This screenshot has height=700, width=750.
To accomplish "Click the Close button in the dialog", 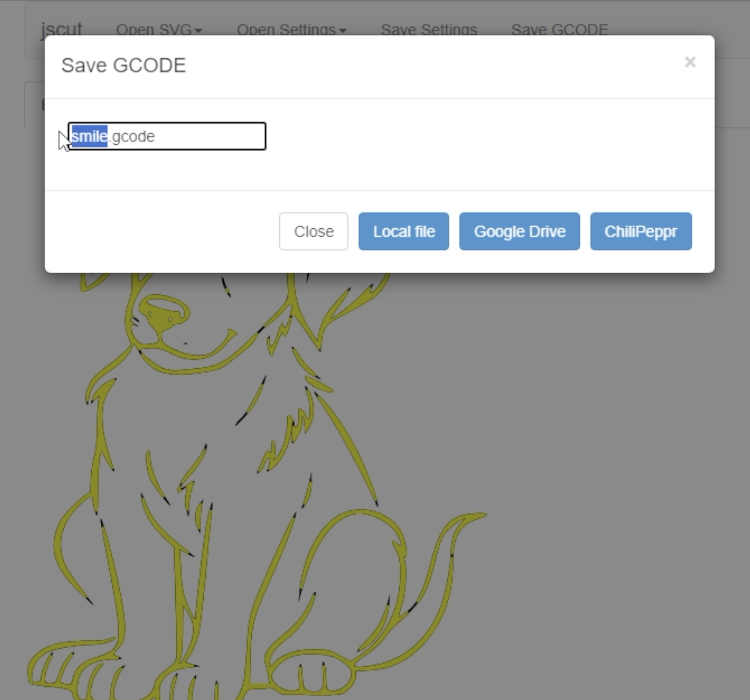I will tap(313, 231).
